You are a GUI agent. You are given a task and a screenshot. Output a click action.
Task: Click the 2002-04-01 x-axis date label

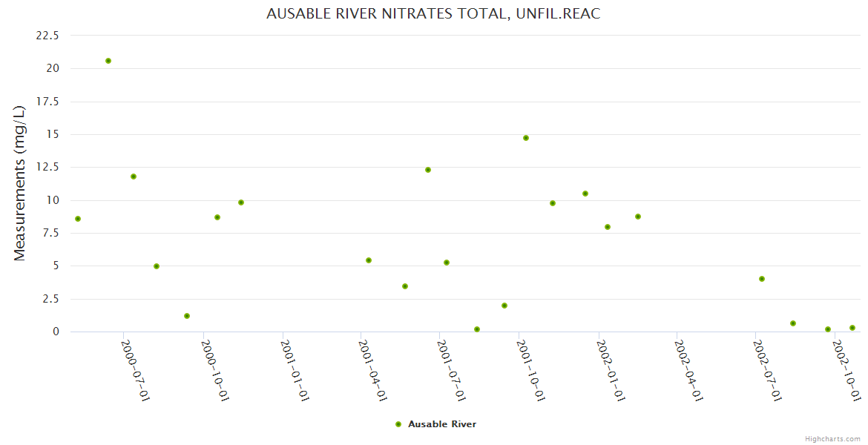click(x=688, y=370)
